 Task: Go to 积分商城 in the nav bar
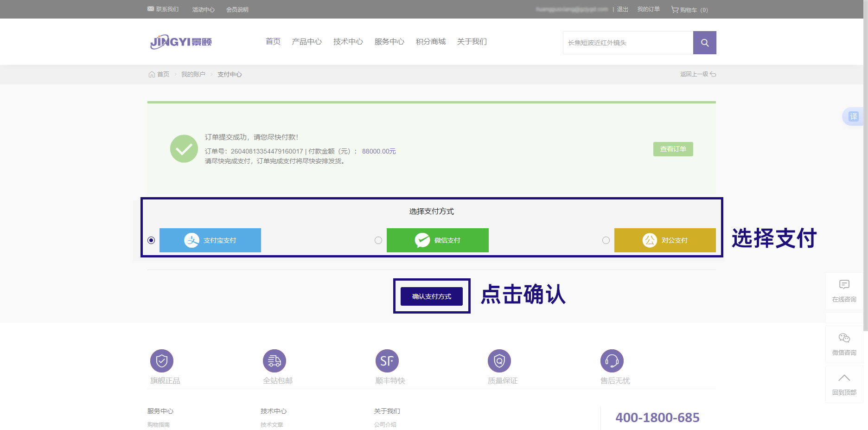coord(430,42)
